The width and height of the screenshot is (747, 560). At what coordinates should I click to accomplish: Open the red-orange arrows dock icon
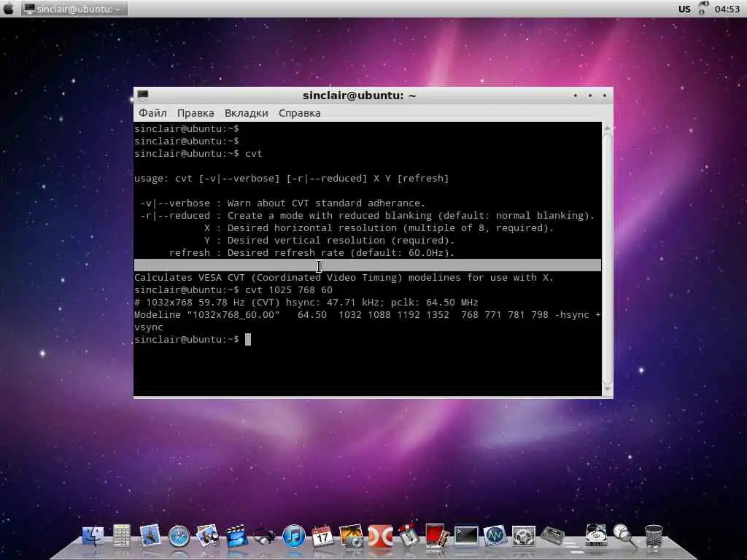[380, 536]
